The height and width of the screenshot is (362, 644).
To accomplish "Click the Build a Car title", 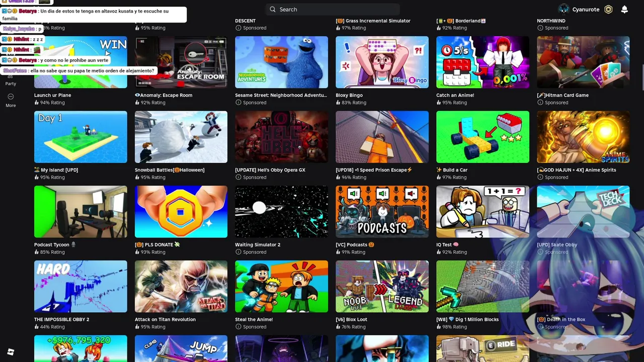I will tap(452, 170).
